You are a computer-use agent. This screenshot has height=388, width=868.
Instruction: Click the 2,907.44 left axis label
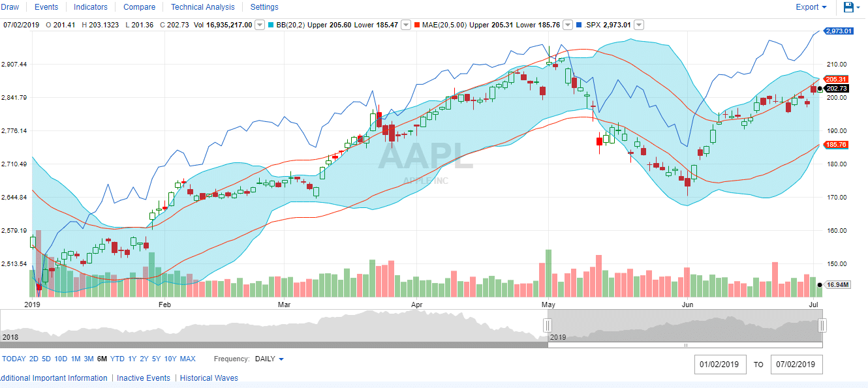14,65
